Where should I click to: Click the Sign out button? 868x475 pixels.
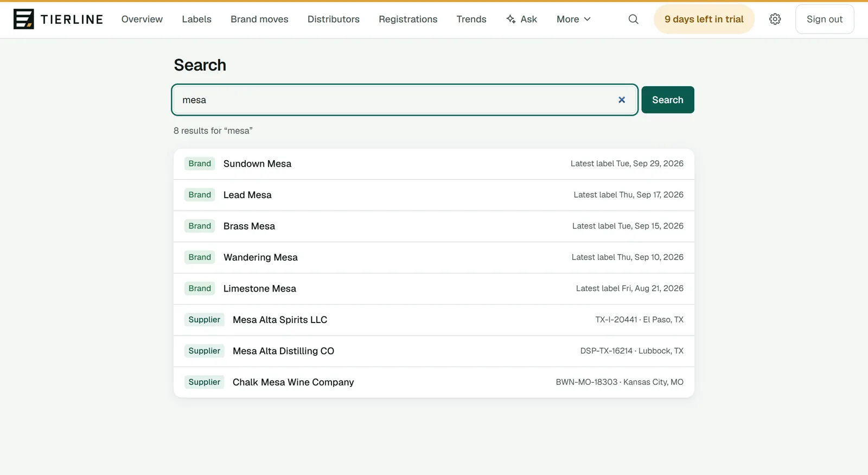(825, 19)
